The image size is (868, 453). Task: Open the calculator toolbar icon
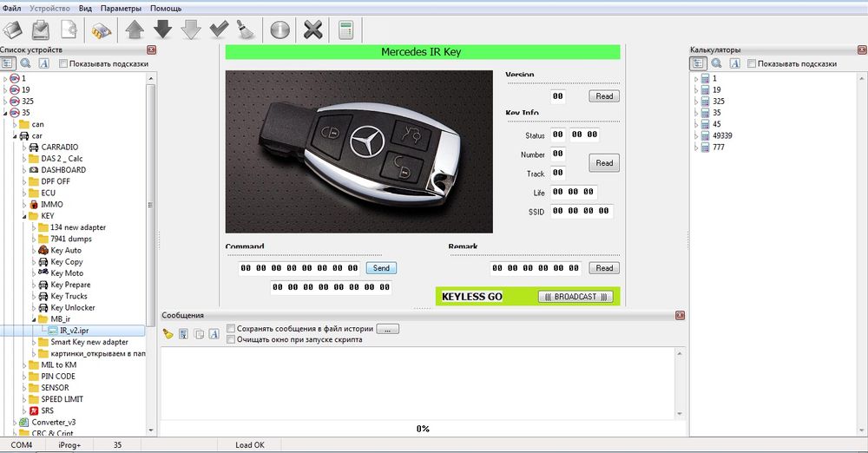(345, 30)
